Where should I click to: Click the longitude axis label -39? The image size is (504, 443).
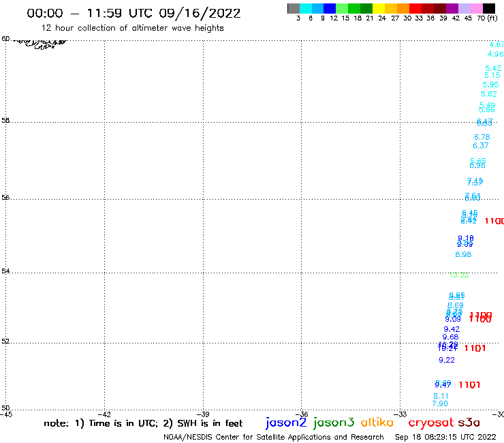(x=203, y=414)
